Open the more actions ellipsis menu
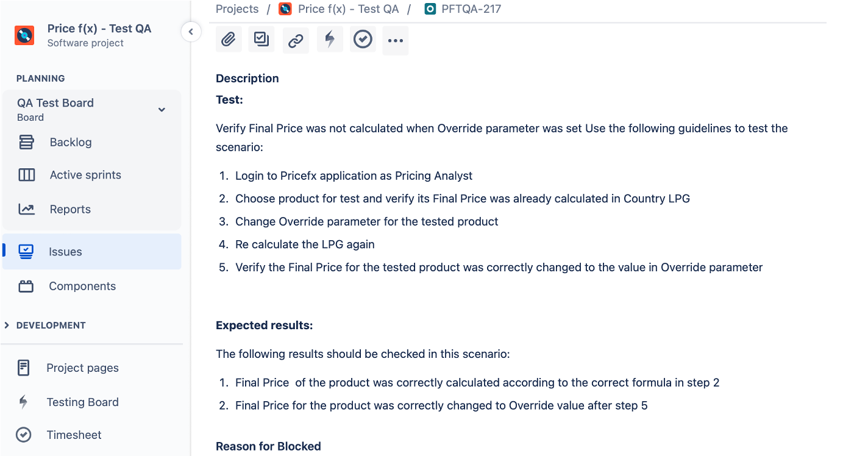 pyautogui.click(x=396, y=41)
